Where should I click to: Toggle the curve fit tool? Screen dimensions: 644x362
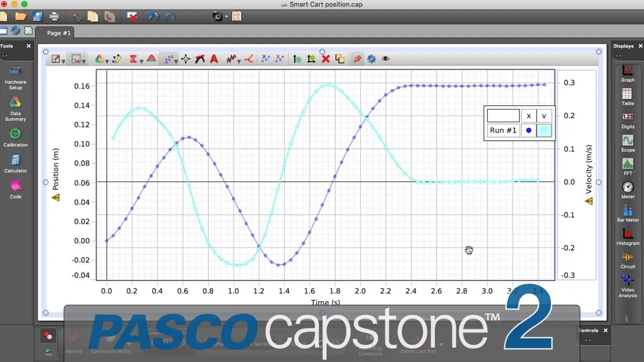[168, 59]
